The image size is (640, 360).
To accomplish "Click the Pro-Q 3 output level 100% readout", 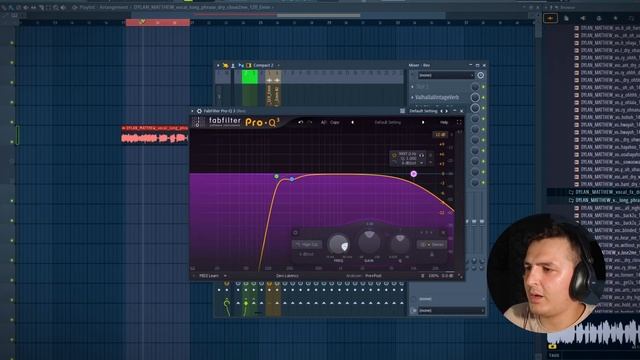I will (x=433, y=276).
